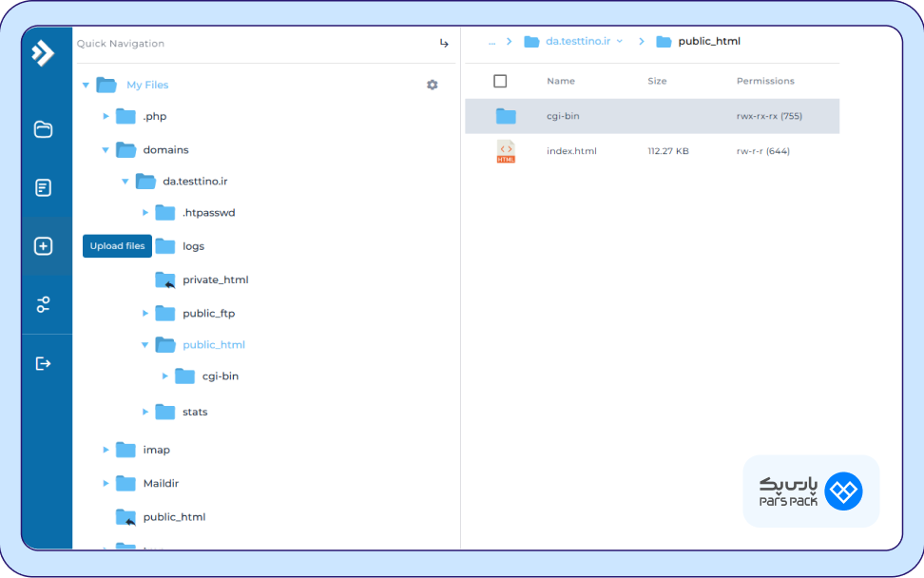Collapse the domains folder

tap(106, 149)
